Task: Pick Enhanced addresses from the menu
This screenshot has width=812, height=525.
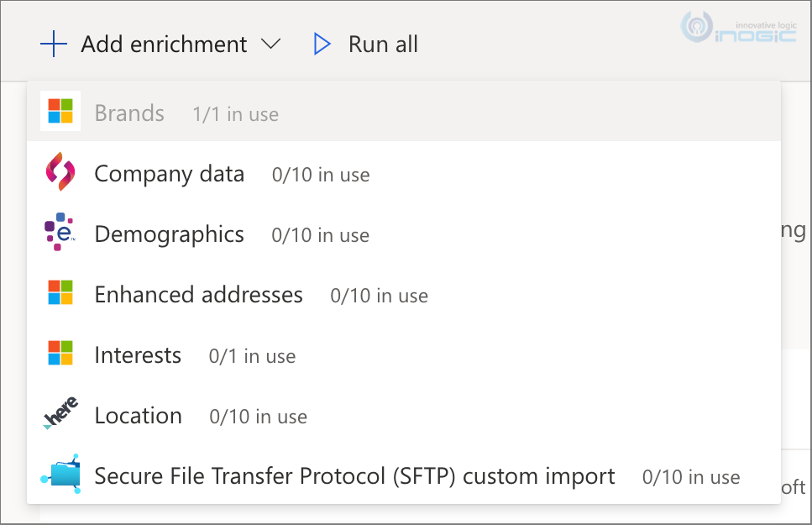Action: click(x=198, y=295)
